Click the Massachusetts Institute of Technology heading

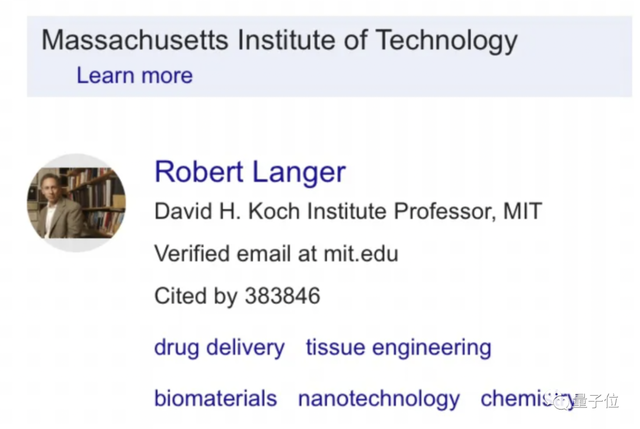(279, 41)
